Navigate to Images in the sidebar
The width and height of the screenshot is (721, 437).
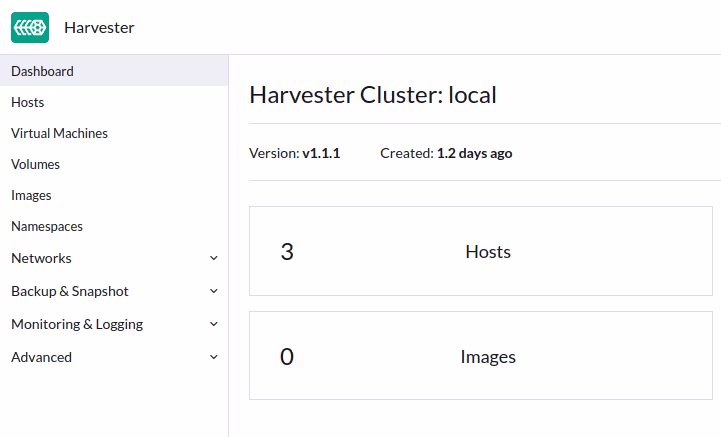click(31, 195)
